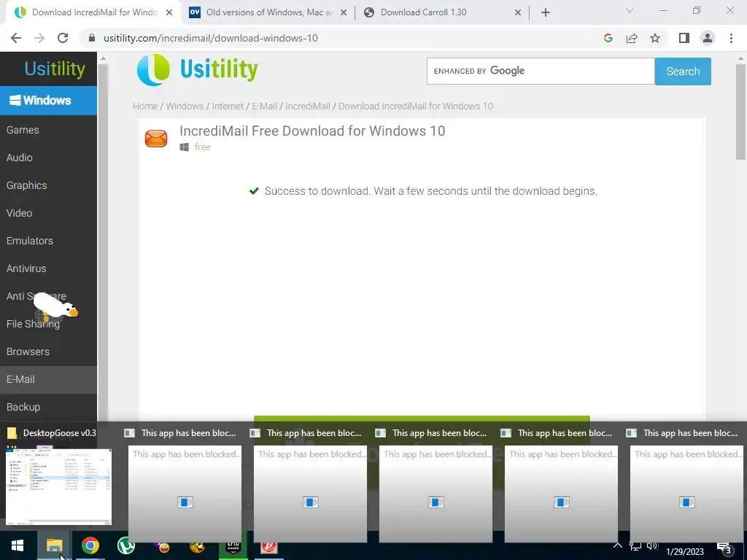Show hidden system tray icons
The height and width of the screenshot is (560, 747).
point(617,545)
